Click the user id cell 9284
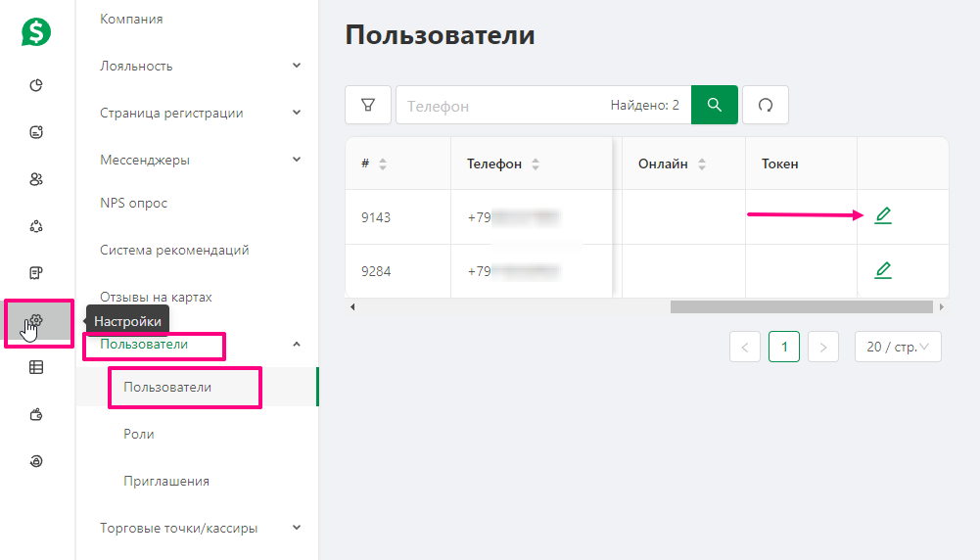Image resolution: width=980 pixels, height=560 pixels. coord(376,271)
